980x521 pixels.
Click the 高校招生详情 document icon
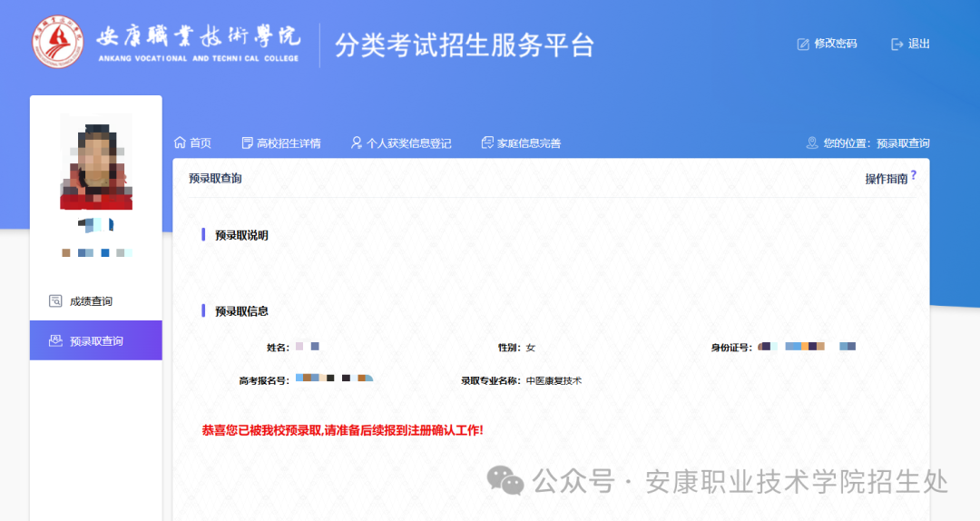click(247, 143)
